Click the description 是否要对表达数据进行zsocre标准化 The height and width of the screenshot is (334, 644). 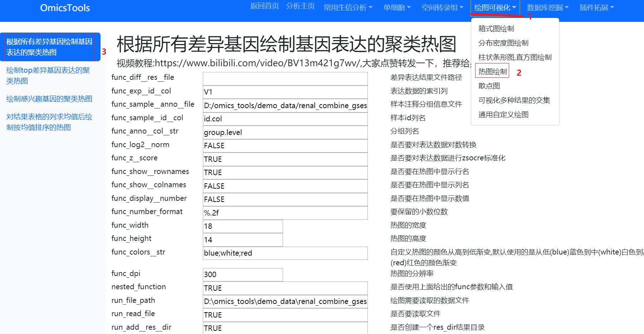click(448, 158)
